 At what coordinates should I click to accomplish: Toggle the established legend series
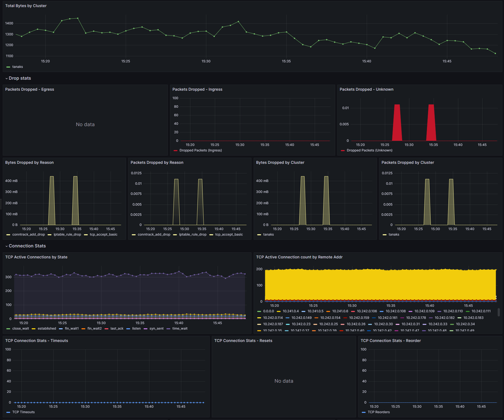click(47, 328)
